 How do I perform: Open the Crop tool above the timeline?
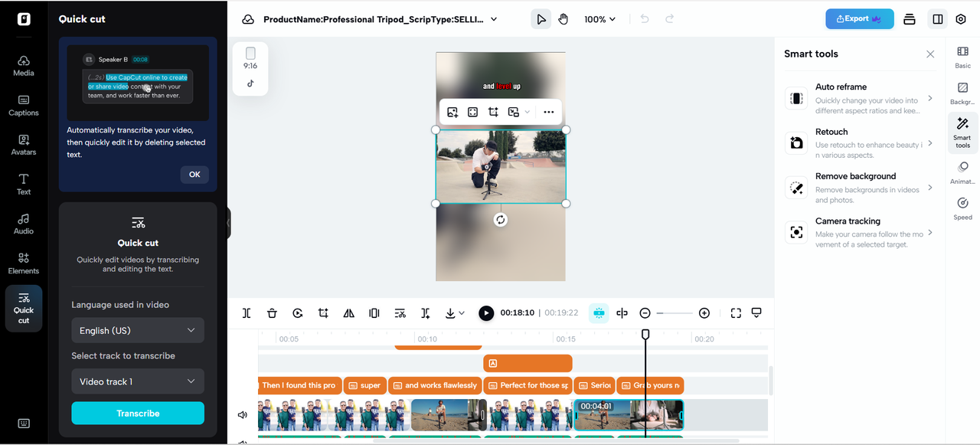pos(322,312)
